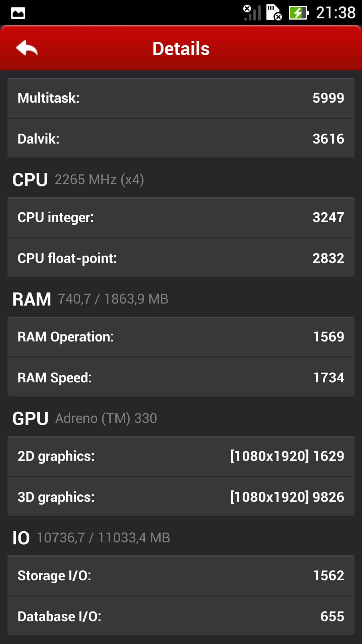Screen dimensions: 362x644
Task: Select the RAM Speed row
Action: (x=181, y=377)
